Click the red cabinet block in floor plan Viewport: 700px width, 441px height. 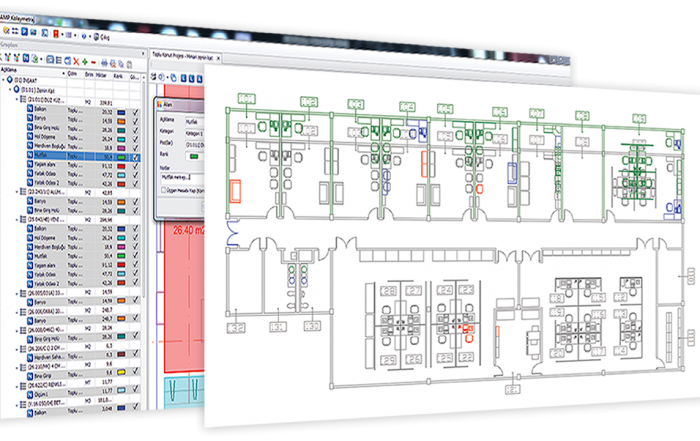coord(236,188)
